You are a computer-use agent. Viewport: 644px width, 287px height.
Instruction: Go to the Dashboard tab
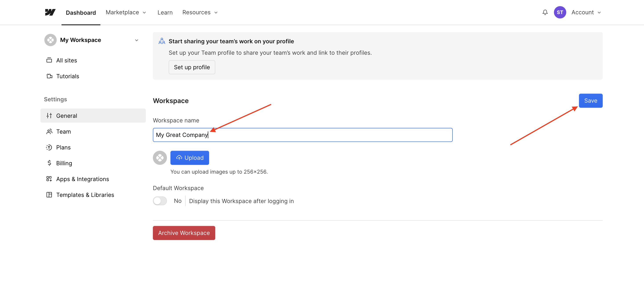coord(81,13)
